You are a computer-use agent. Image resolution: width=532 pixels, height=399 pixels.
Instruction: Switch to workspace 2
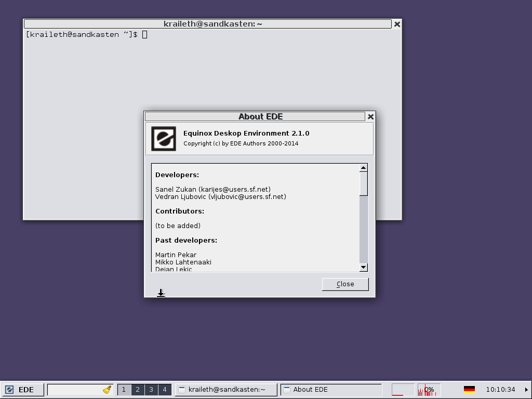click(x=138, y=390)
